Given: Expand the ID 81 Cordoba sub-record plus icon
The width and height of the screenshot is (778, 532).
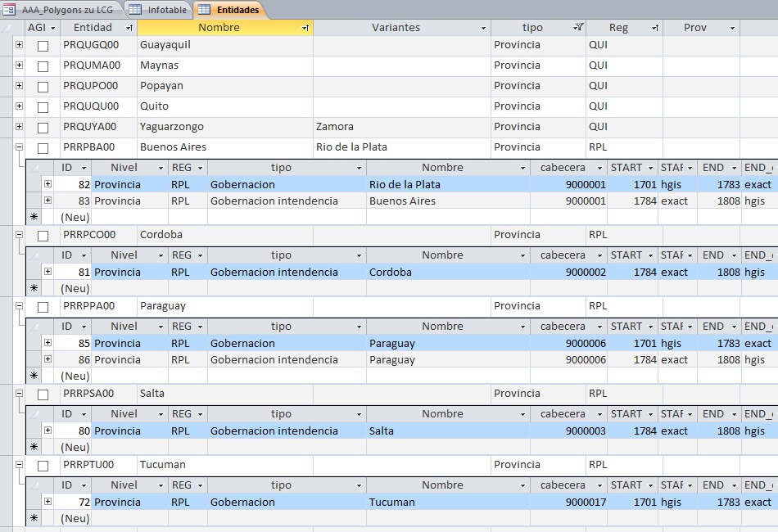Looking at the screenshot, I should coord(47,272).
